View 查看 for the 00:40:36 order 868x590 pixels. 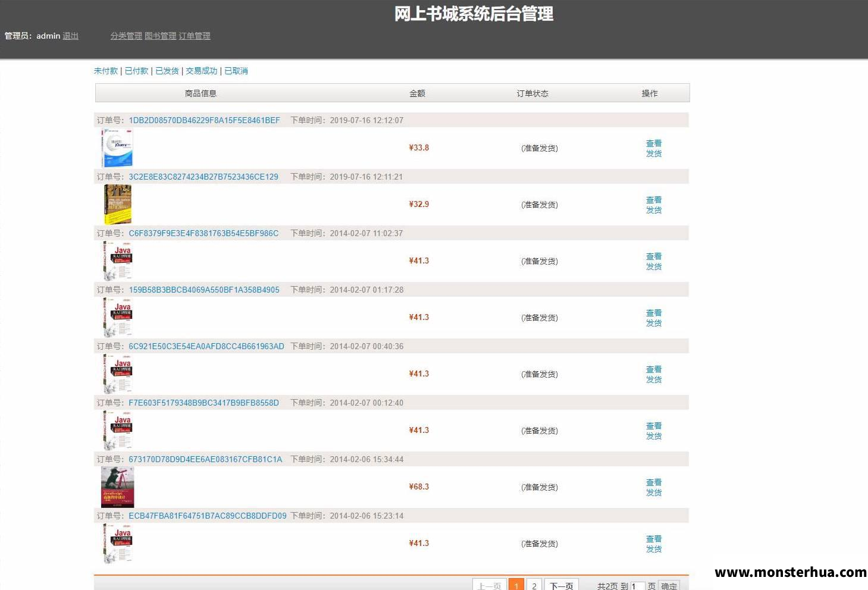coord(654,369)
